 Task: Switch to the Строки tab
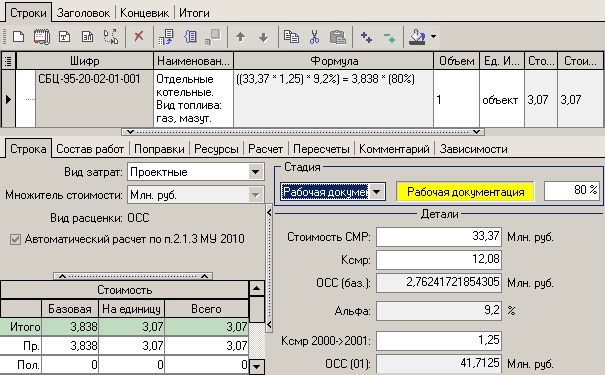pyautogui.click(x=28, y=13)
